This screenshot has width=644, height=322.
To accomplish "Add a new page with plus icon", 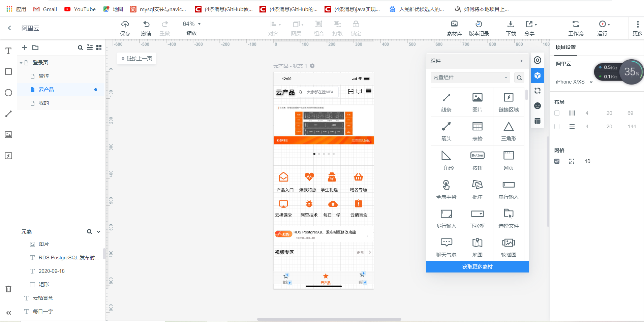I will pos(24,47).
